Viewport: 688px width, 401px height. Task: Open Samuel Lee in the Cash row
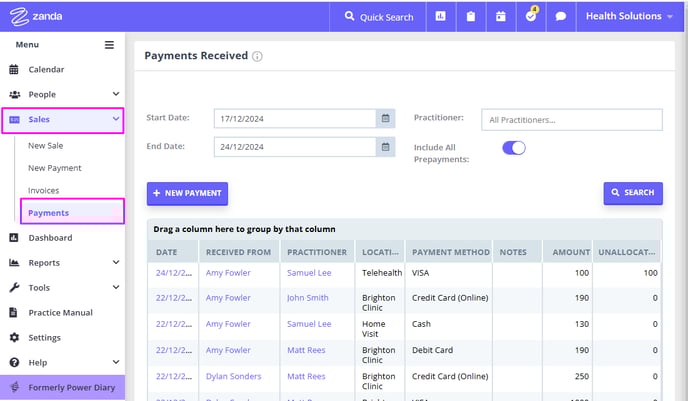[x=309, y=324]
